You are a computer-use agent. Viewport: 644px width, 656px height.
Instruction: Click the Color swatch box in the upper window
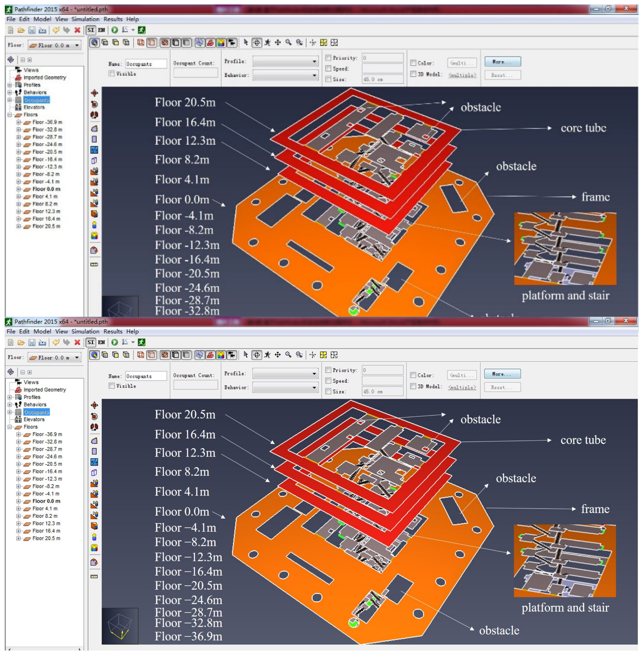point(462,63)
